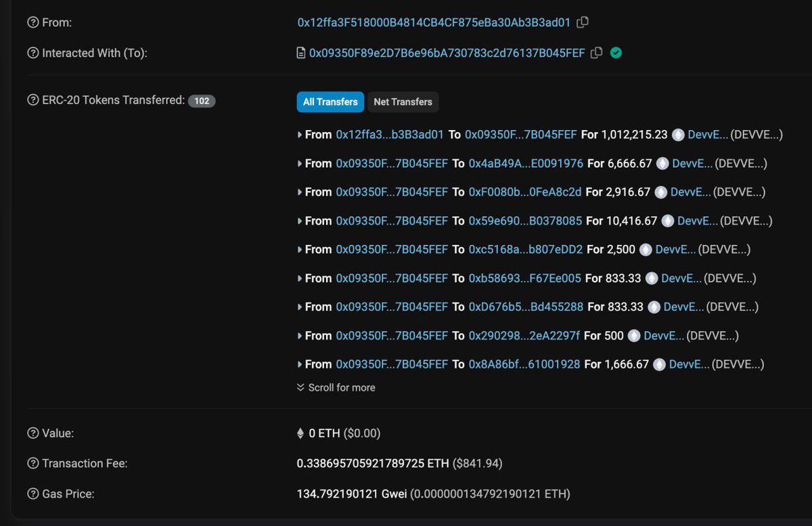This screenshot has height=526, width=812.
Task: Expand the transfer row for 1,012,215.23 tokens
Action: coord(300,135)
